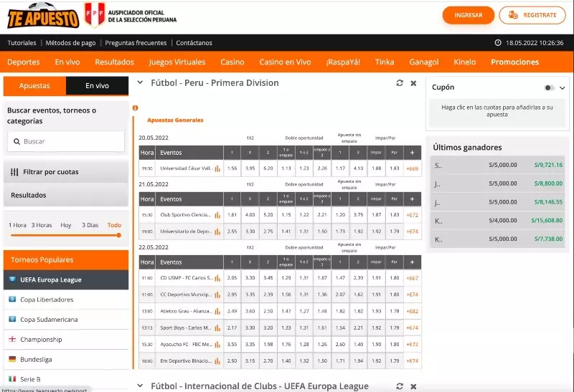The height and width of the screenshot is (392, 574).
Task: Expand +667 more bets for CD USMP
Action: pos(412,278)
